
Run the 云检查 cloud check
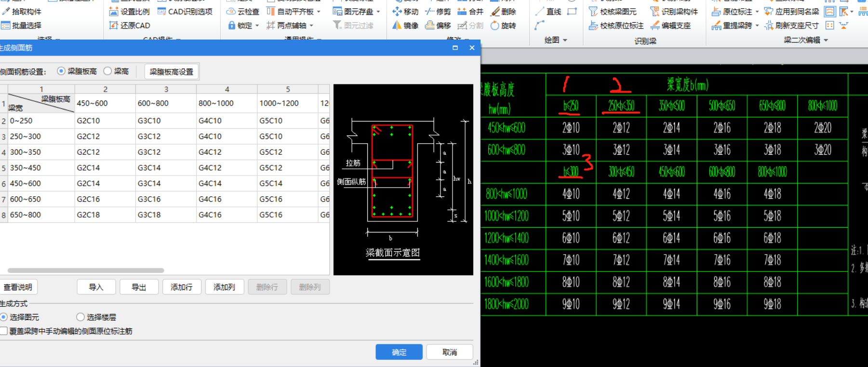pyautogui.click(x=243, y=12)
